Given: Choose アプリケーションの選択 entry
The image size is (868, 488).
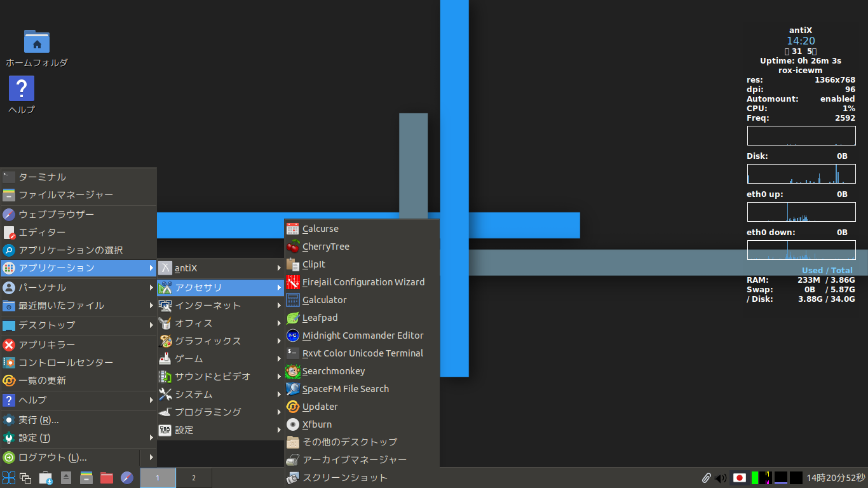Looking at the screenshot, I should [79, 250].
